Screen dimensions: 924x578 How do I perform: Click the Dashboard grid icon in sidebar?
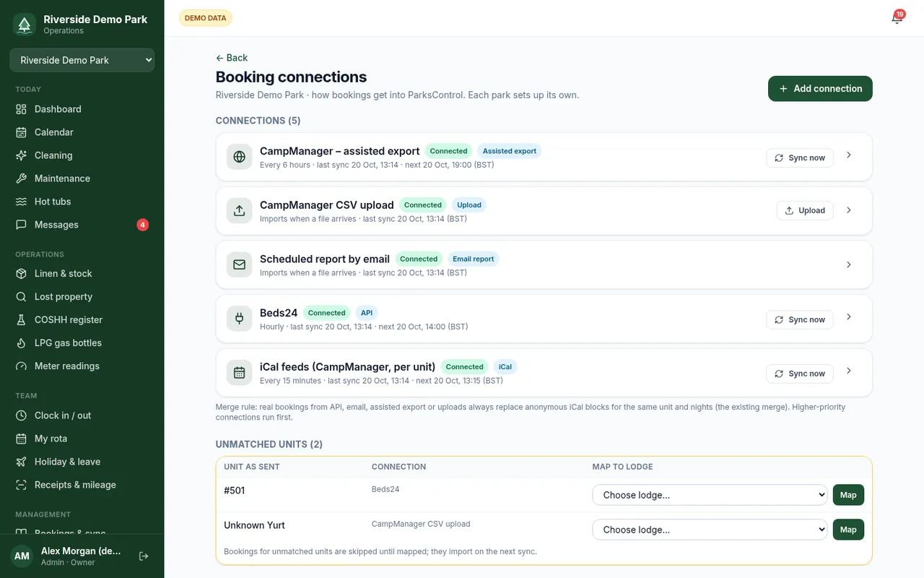click(x=21, y=109)
